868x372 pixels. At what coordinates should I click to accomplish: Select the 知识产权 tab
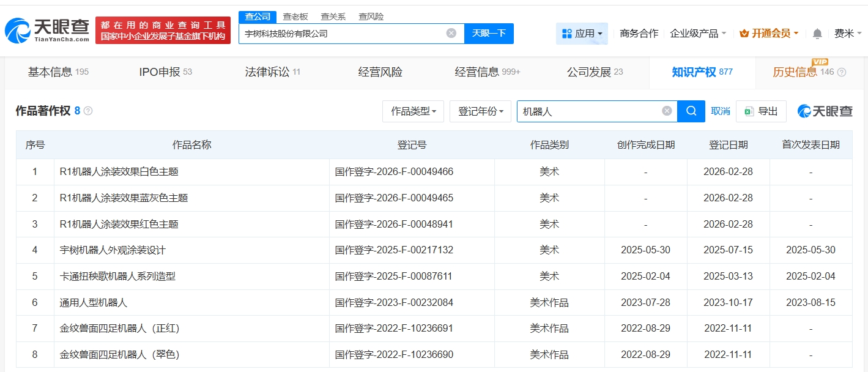702,72
